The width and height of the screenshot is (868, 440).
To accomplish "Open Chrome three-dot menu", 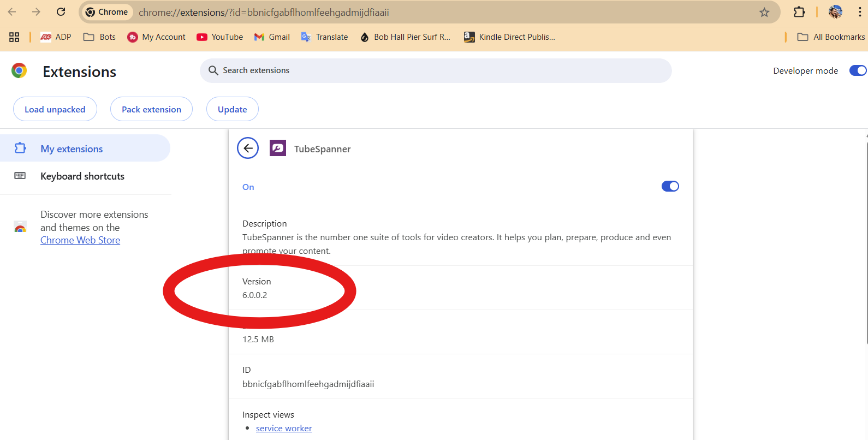I will (860, 12).
